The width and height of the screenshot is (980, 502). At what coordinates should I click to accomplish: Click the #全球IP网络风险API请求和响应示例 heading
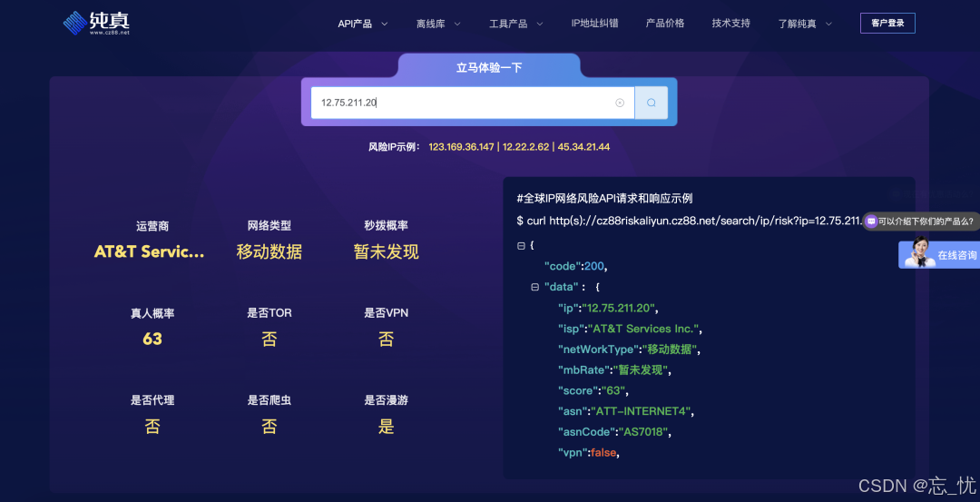click(604, 199)
